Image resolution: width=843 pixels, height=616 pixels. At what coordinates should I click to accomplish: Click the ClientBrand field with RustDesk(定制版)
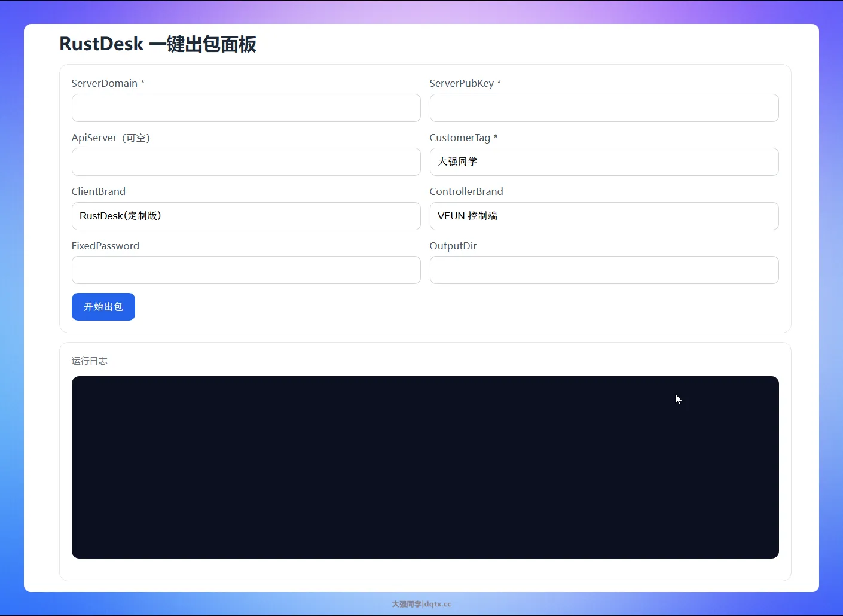pyautogui.click(x=246, y=216)
